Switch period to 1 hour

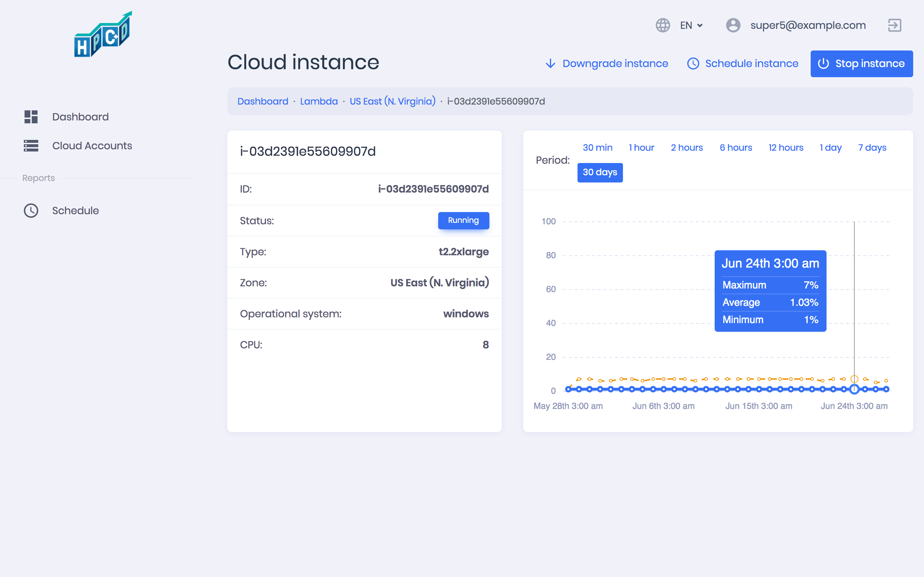641,148
